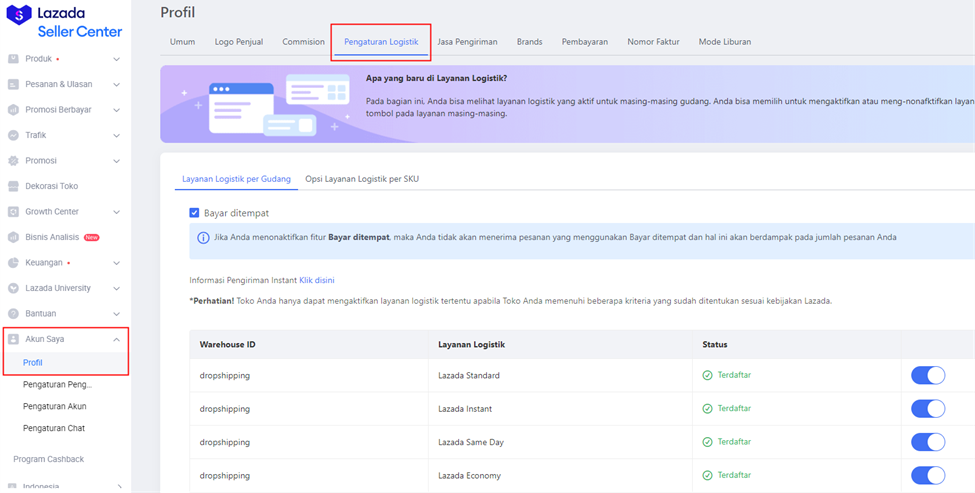Viewport: 975px width, 493px height.
Task: Select the Pengaturan Logistik tab
Action: [x=381, y=42]
